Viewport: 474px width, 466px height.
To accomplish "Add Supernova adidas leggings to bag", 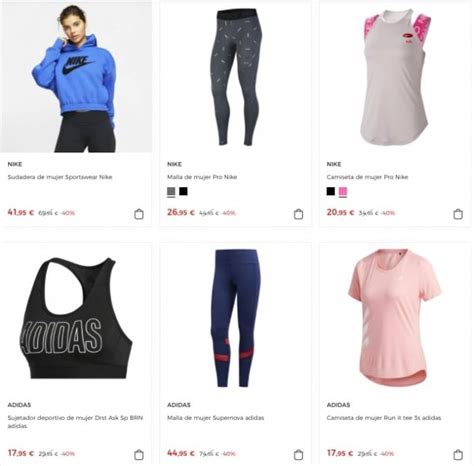I will tap(299, 455).
